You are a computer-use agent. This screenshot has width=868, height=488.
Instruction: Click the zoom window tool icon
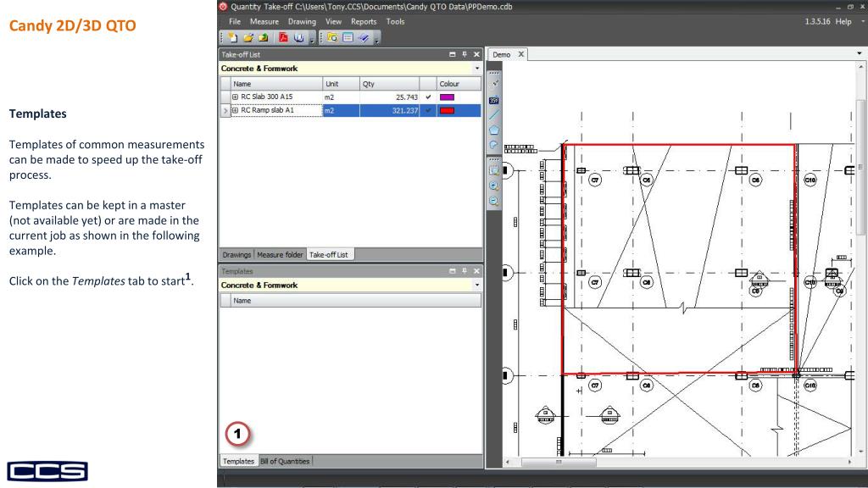coord(494,170)
